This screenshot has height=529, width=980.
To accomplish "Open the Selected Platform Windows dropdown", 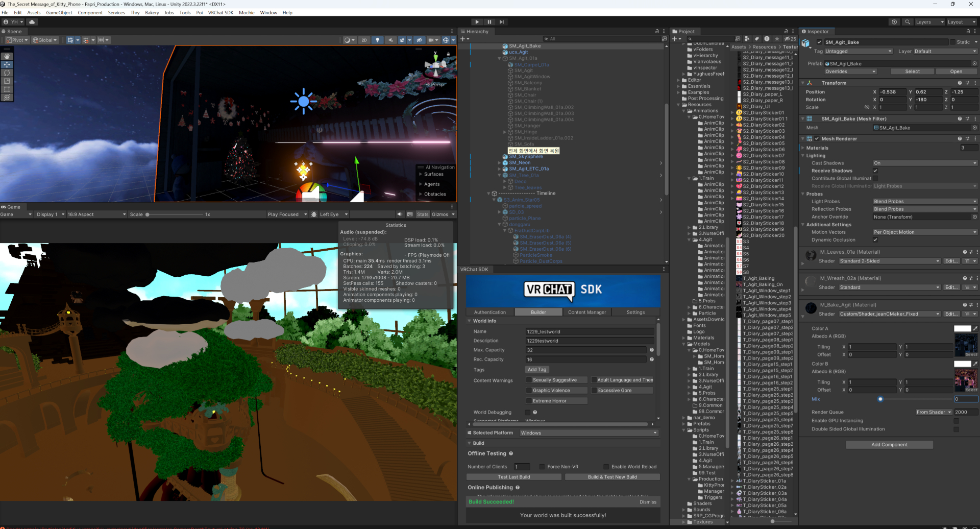I will [x=589, y=433].
